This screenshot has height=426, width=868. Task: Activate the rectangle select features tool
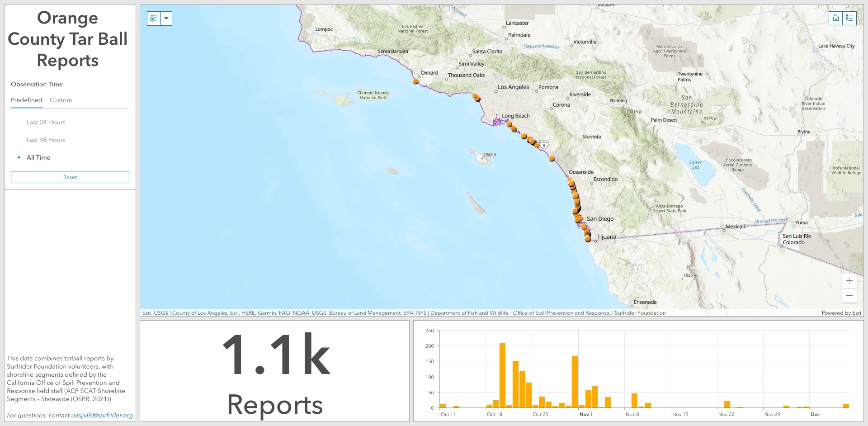pyautogui.click(x=154, y=19)
